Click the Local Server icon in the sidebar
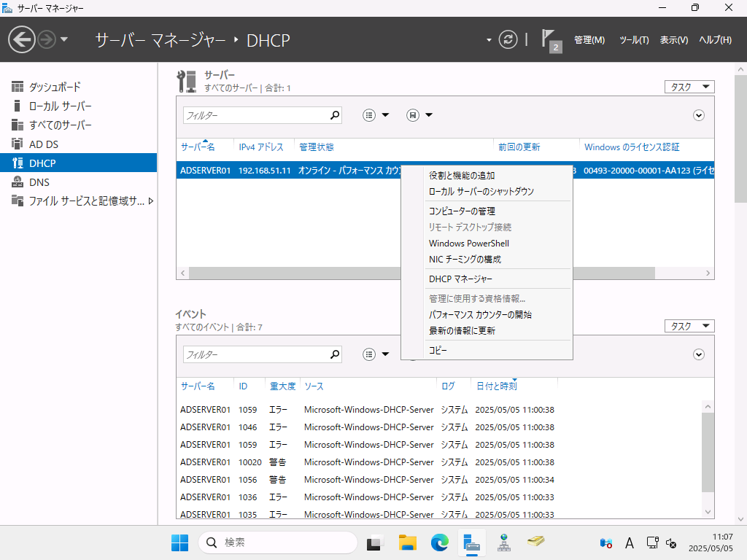 click(x=18, y=106)
